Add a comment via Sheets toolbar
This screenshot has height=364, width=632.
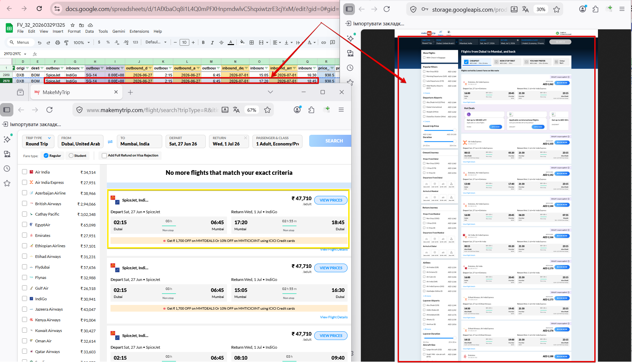pos(333,42)
